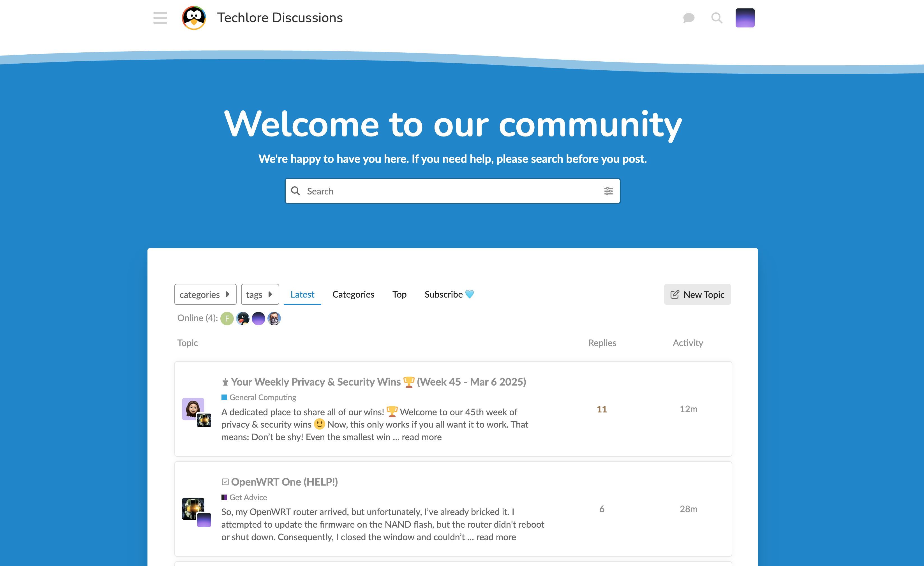Open advanced search filters icon
This screenshot has width=924, height=566.
(608, 191)
